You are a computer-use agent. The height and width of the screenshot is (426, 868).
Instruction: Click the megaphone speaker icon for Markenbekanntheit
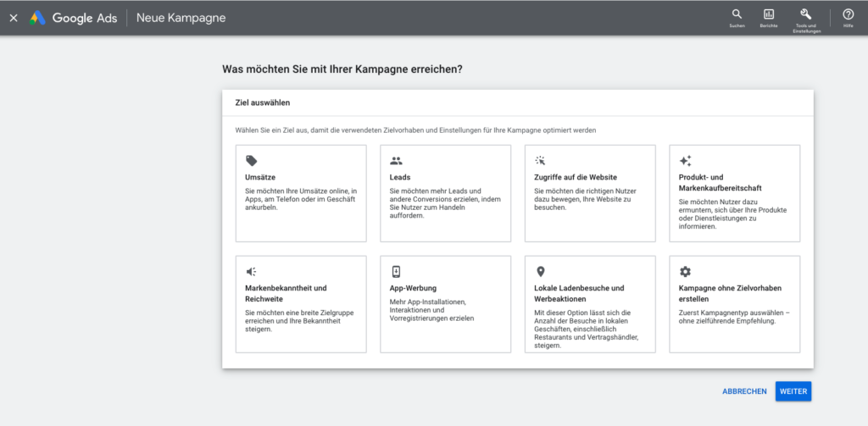pyautogui.click(x=251, y=271)
